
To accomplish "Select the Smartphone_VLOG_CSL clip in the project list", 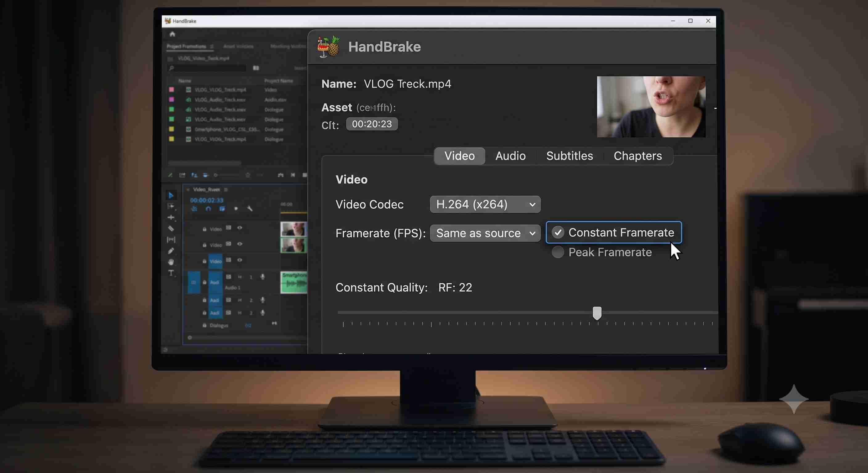I will point(227,129).
